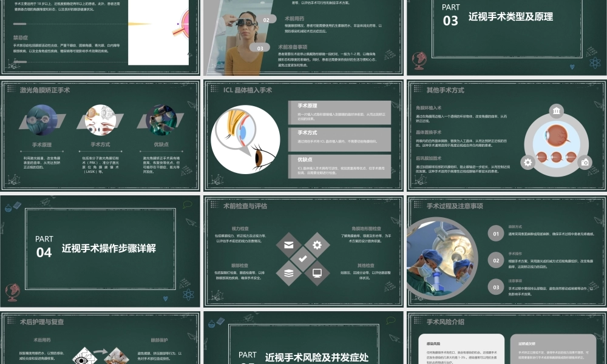This screenshot has height=364, width=607.
Task: Click the 角膜环植入术 heading
Action: [x=429, y=108]
